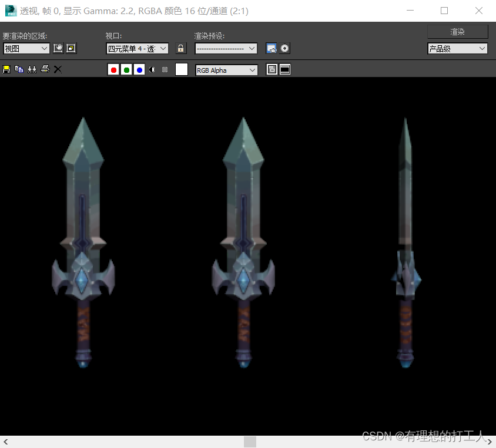The image size is (496, 448).
Task: Click the left scroll arrow
Action: (x=5, y=442)
